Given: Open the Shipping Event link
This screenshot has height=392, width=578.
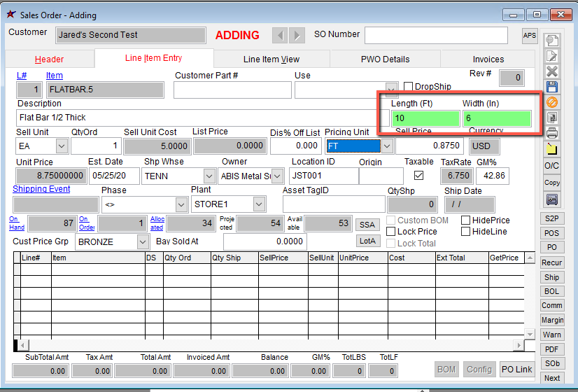Looking at the screenshot, I should (x=41, y=189).
